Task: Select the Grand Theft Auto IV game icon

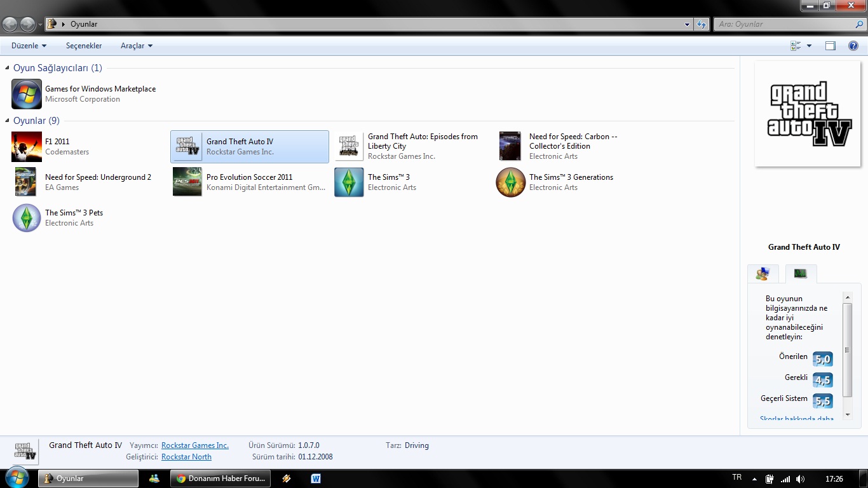Action: (x=188, y=147)
